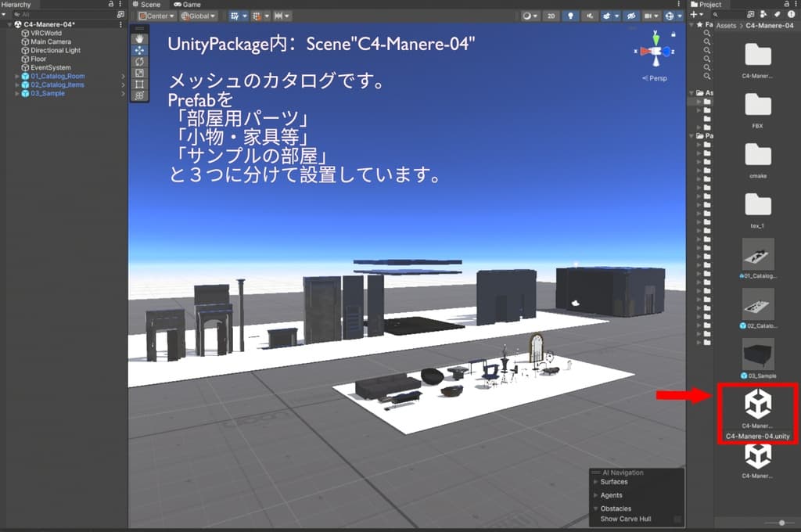This screenshot has width=801, height=532.
Task: Lock the Project panel
Action: coord(787,4)
